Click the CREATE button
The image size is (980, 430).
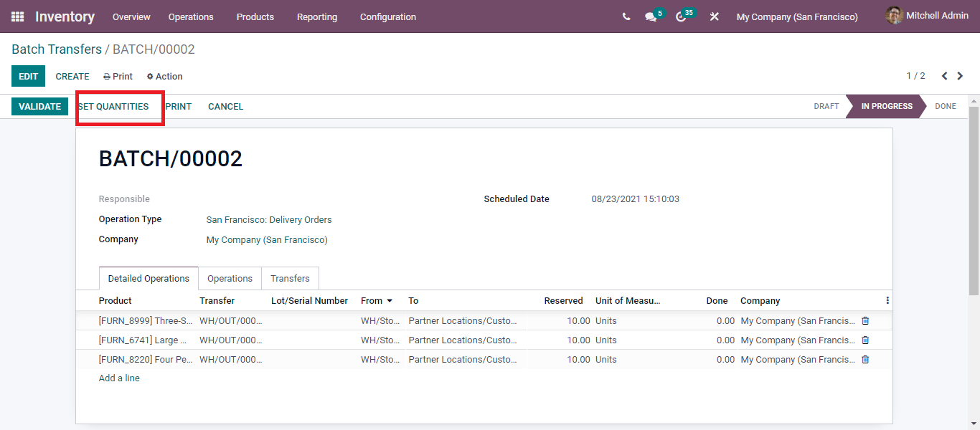click(x=72, y=76)
